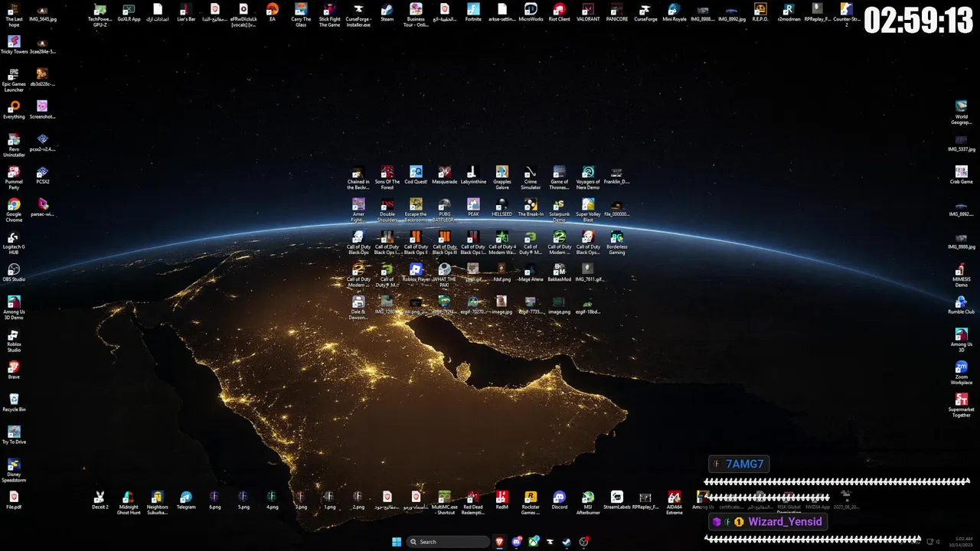This screenshot has height=551, width=980.
Task: Select the Rockstar Games Launcher icon
Action: [x=531, y=503]
